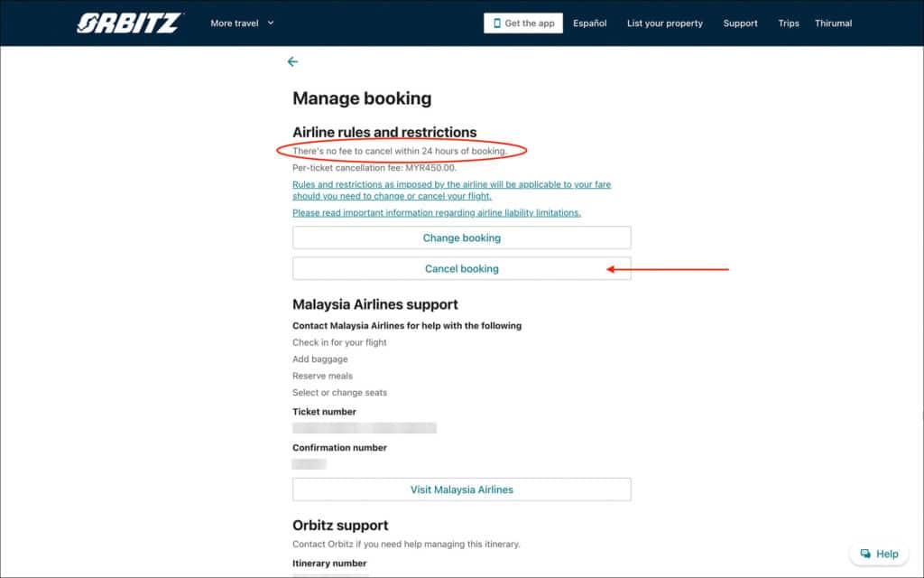The width and height of the screenshot is (924, 578).
Task: Expand the More travel dropdown chevron
Action: coord(271,23)
